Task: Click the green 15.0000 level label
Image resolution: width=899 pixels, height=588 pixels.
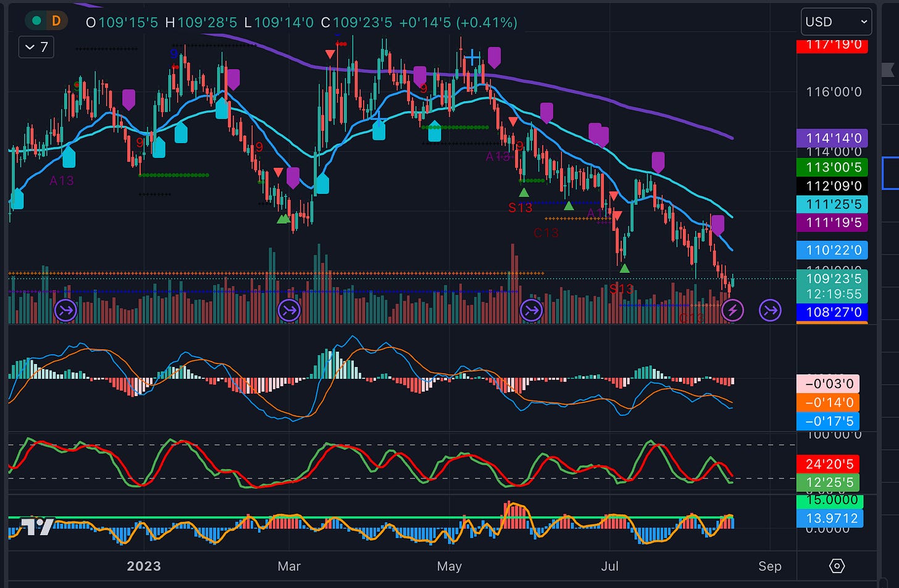Action: tap(830, 502)
